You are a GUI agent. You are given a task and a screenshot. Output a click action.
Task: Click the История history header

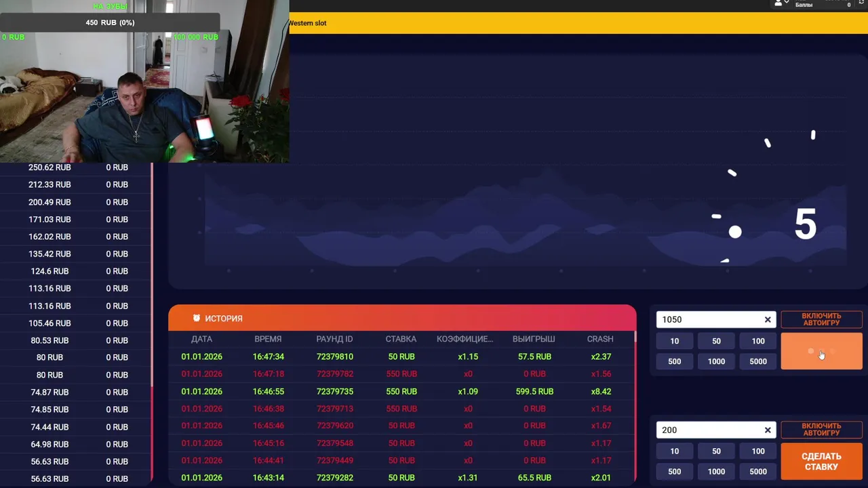pyautogui.click(x=402, y=318)
